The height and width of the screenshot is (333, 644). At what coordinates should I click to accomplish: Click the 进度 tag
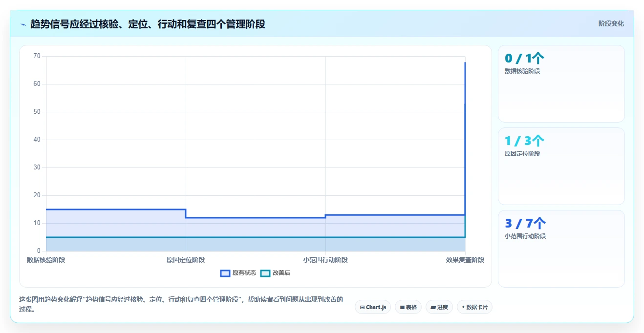coord(439,307)
